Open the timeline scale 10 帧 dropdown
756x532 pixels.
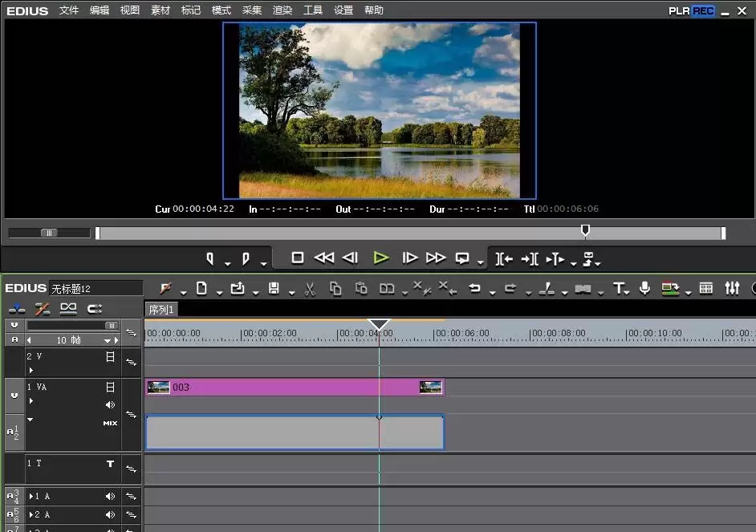pyautogui.click(x=108, y=341)
